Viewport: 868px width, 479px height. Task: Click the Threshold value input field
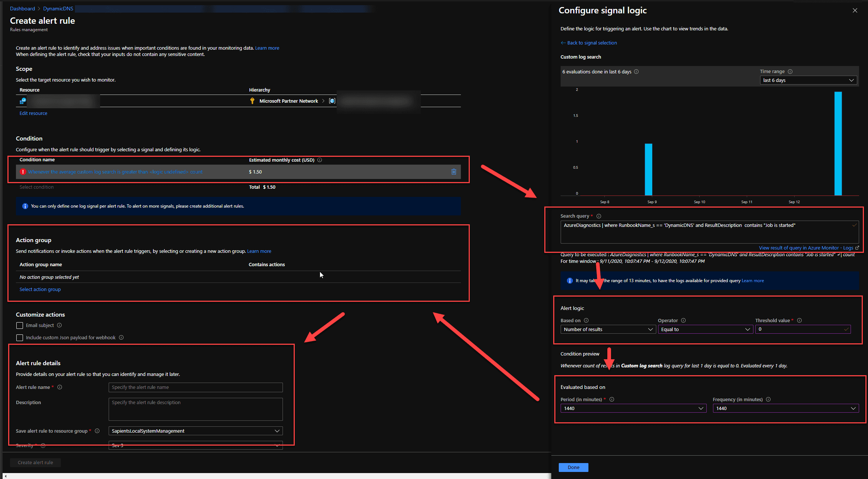803,329
